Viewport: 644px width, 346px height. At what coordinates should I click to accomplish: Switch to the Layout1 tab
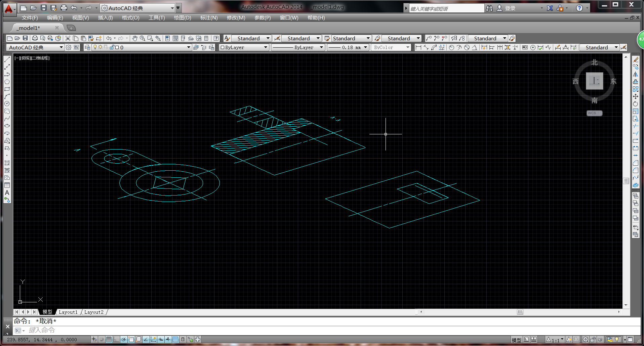click(68, 312)
